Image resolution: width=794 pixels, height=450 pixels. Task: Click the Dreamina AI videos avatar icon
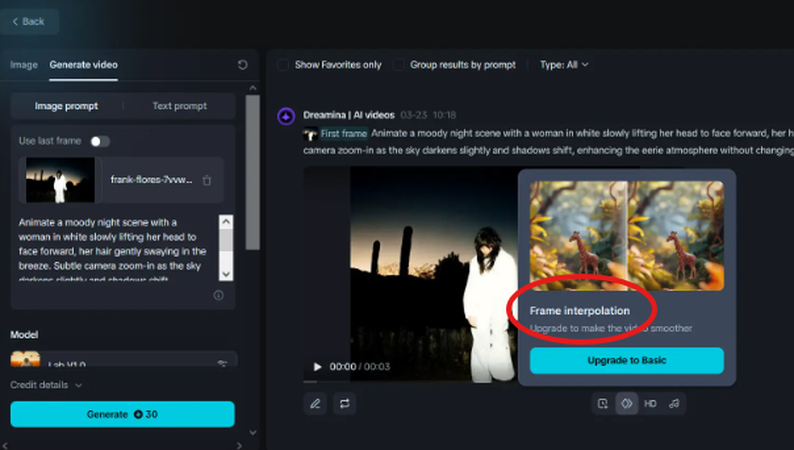point(286,116)
